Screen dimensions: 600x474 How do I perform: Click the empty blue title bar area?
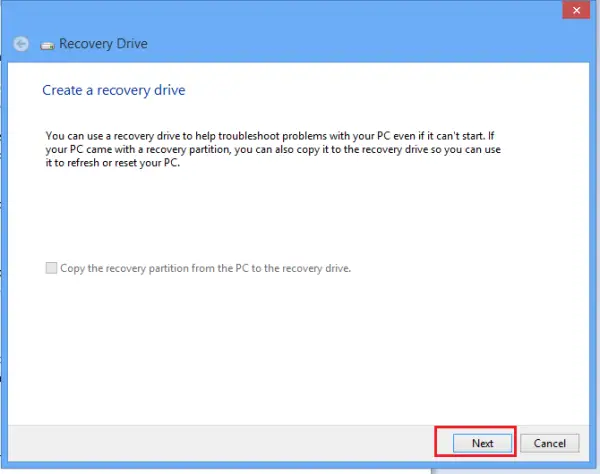[344, 31]
